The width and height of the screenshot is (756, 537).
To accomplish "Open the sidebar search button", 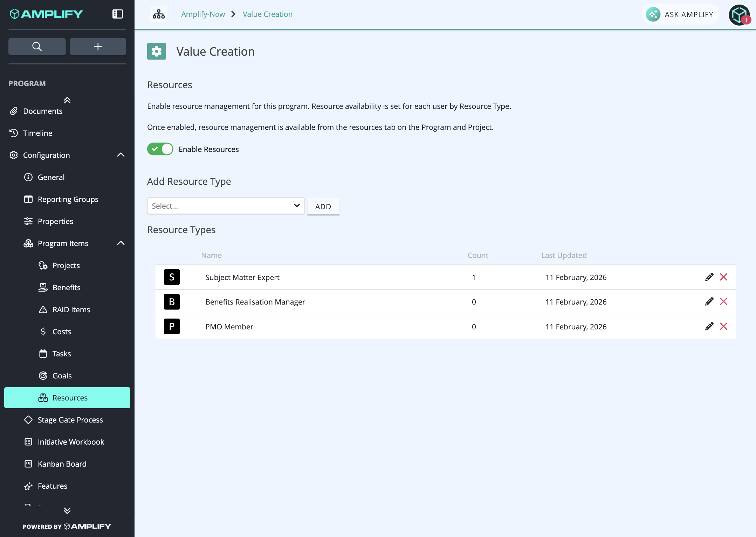I will (37, 46).
